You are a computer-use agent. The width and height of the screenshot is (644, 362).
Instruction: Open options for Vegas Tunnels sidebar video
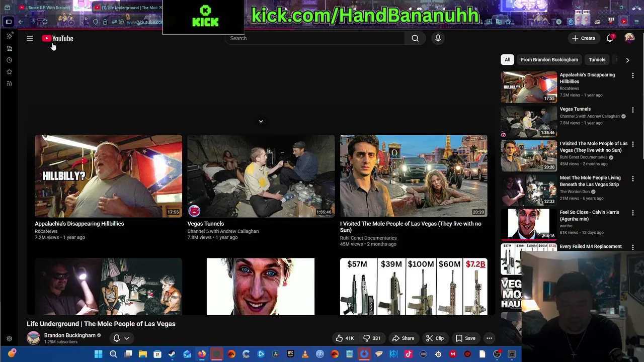633,110
